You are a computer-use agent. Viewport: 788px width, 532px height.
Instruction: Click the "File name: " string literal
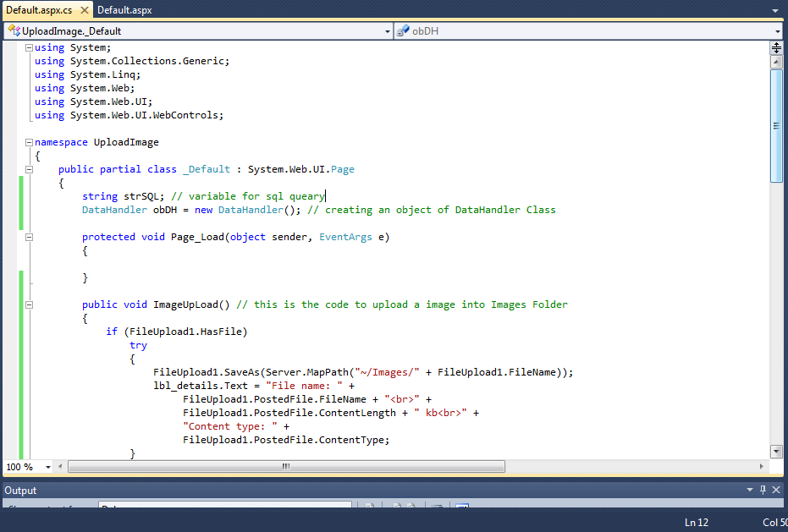point(304,386)
